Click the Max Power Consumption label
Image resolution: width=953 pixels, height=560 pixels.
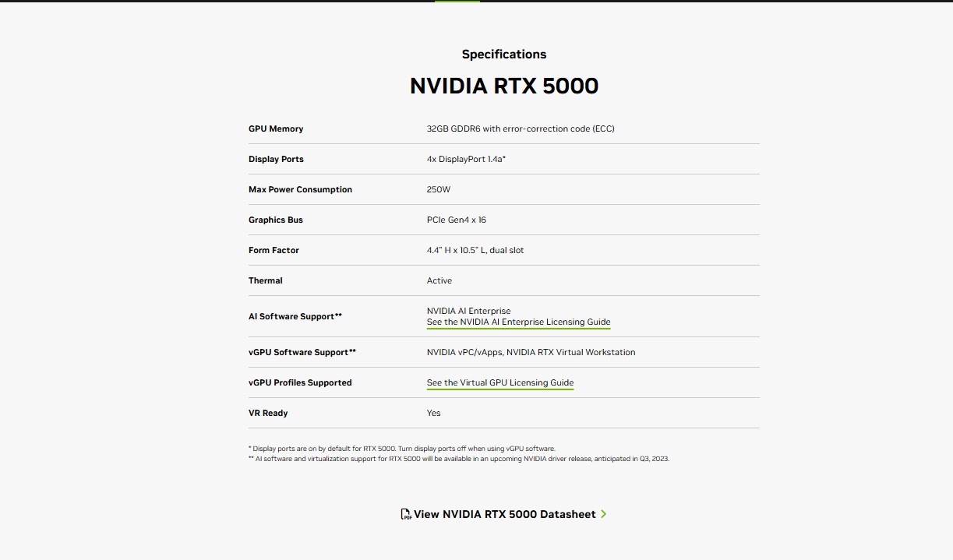300,189
